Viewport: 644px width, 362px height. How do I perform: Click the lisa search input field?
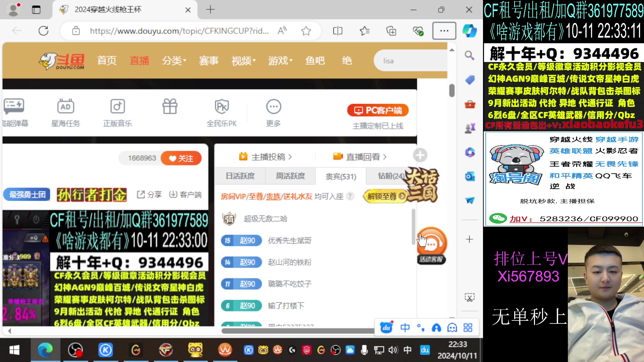pos(411,61)
